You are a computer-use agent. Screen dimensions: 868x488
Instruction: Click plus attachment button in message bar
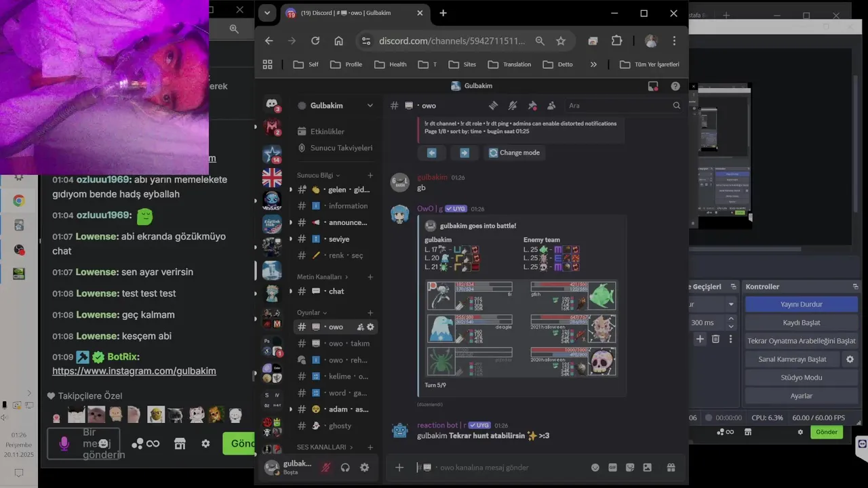(399, 468)
